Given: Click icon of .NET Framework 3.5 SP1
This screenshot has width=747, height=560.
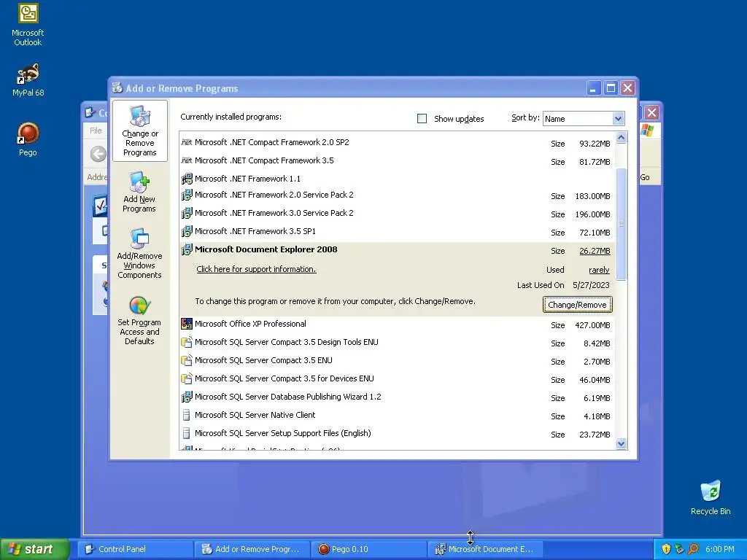Looking at the screenshot, I should pos(187,231).
